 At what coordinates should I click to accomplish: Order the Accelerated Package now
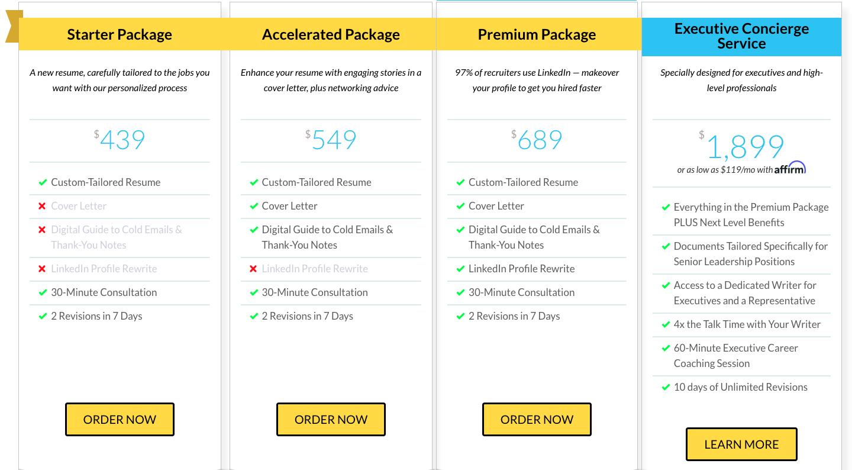pos(331,420)
